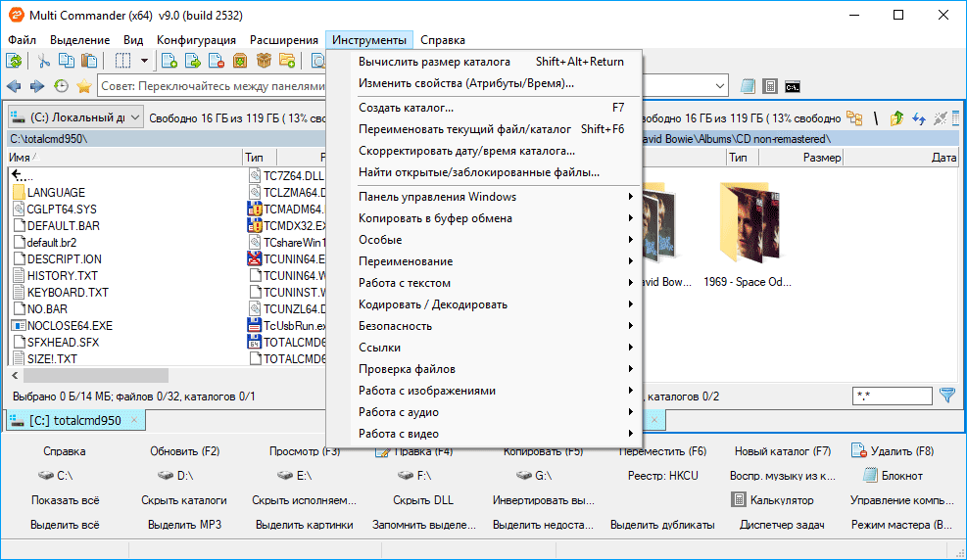This screenshot has width=967, height=560.
Task: Click the Калькулятор button in bottom bar
Action: click(x=773, y=500)
